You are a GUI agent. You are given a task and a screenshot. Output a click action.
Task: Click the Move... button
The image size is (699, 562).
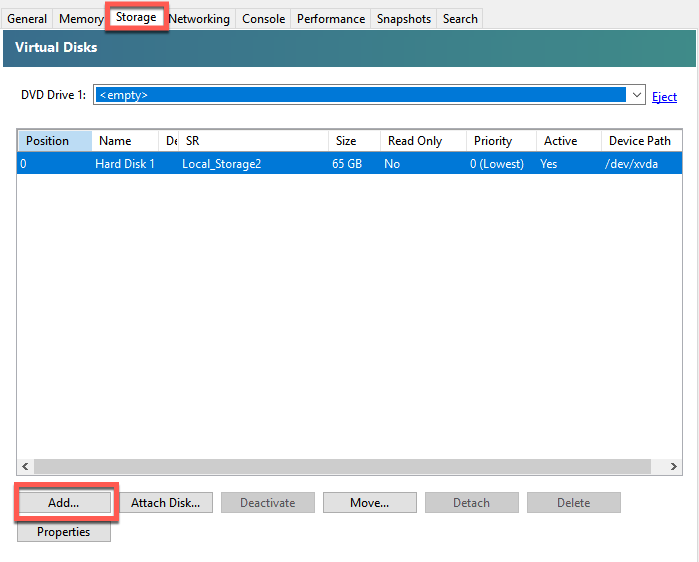pos(370,503)
